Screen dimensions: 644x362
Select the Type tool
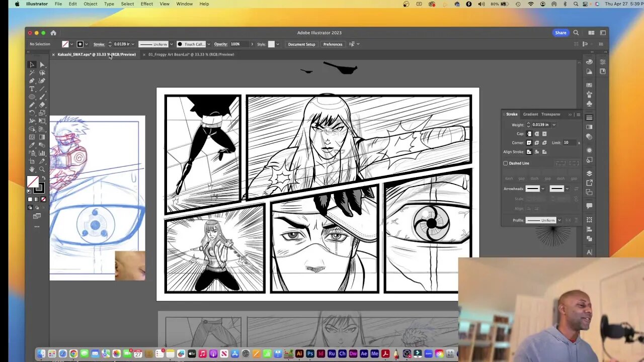point(32,88)
